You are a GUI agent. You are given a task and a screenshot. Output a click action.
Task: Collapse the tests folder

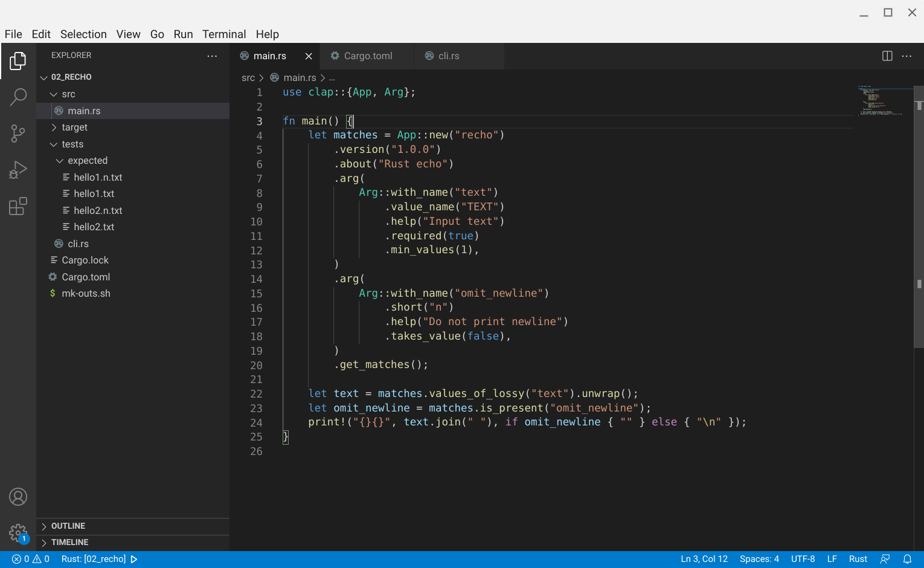pos(54,144)
